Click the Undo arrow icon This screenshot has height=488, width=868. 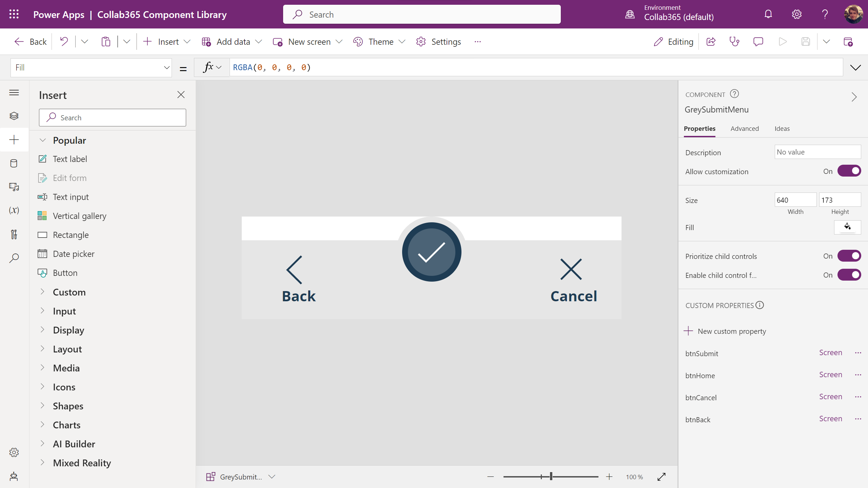[x=64, y=42]
